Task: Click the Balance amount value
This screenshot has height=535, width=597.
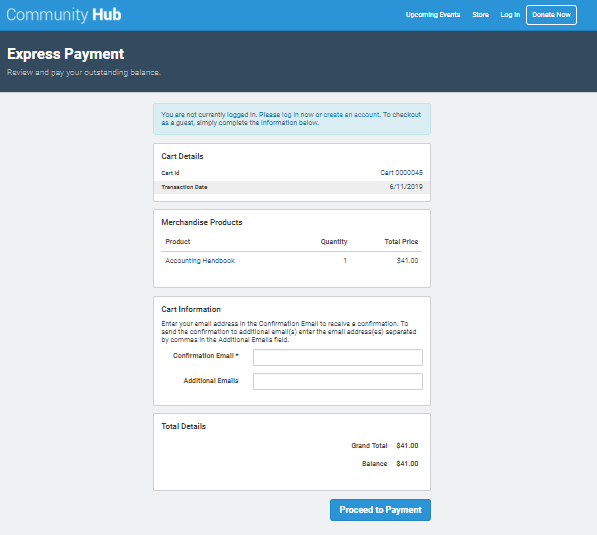Action: coord(407,464)
